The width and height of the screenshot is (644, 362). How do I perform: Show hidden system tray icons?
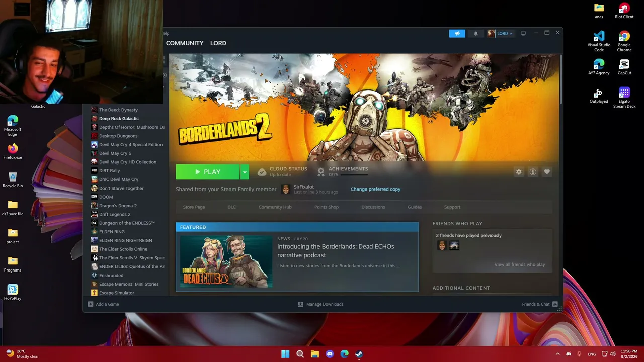coord(557,354)
